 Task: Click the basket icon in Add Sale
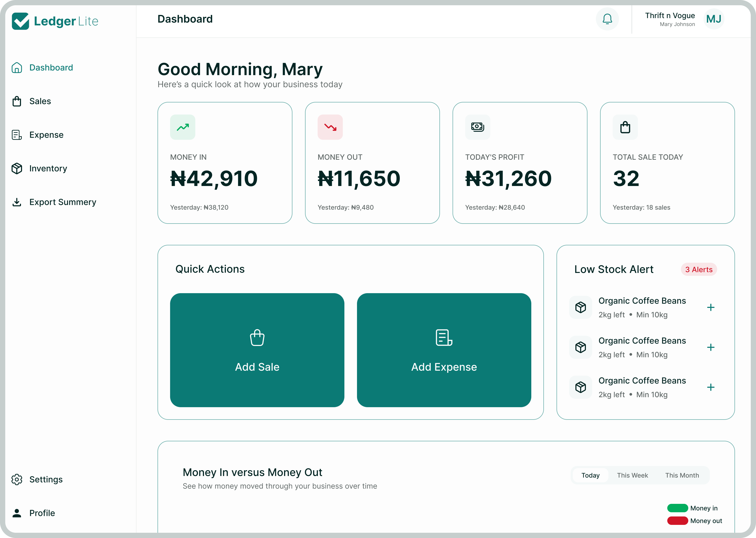[x=257, y=338]
